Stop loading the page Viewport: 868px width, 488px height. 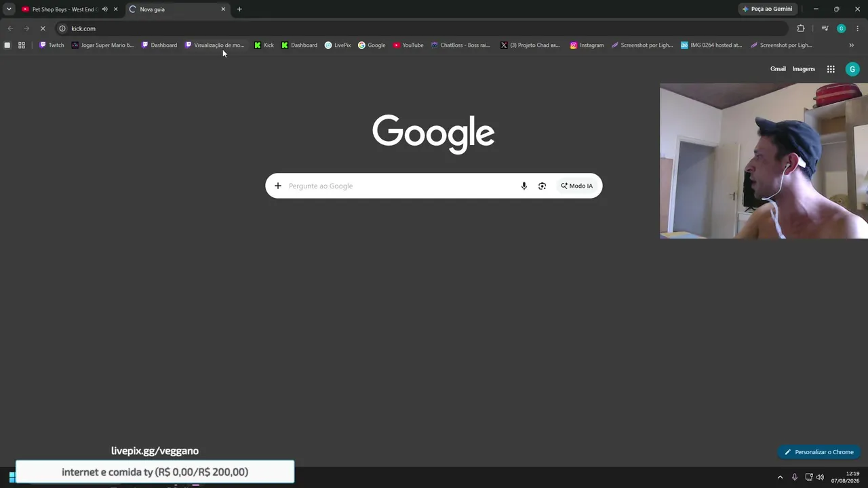43,28
